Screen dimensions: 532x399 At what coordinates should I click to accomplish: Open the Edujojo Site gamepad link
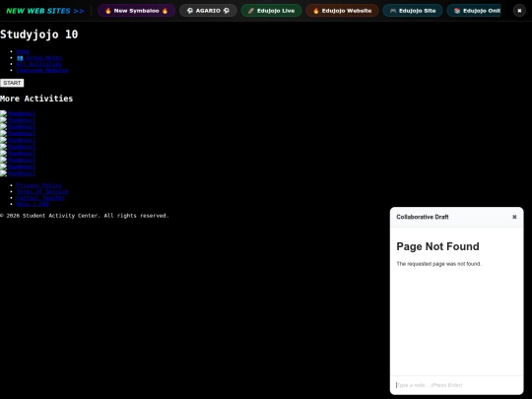coord(413,11)
